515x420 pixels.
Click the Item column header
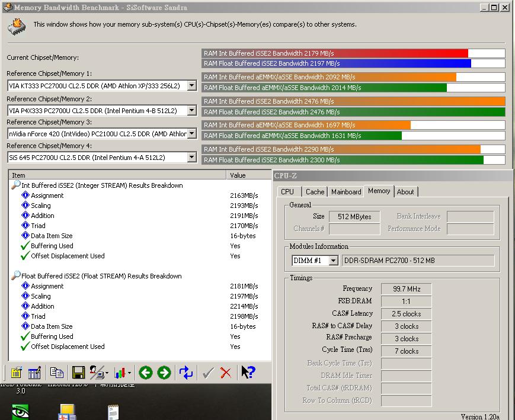coord(117,175)
